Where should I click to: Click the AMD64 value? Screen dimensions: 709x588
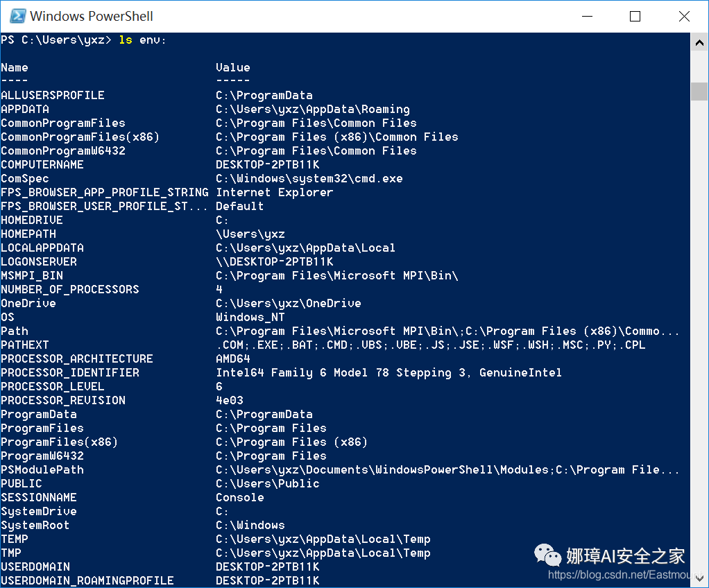[x=233, y=359]
